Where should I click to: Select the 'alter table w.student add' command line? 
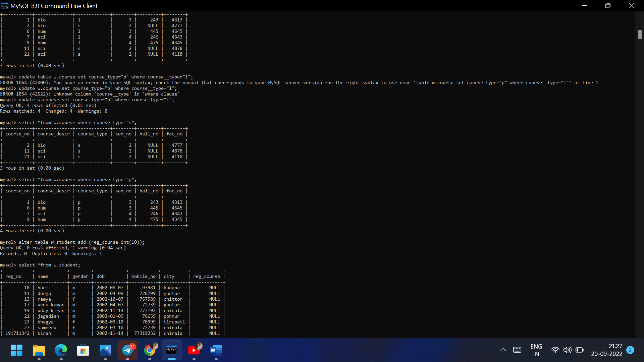[72, 242]
